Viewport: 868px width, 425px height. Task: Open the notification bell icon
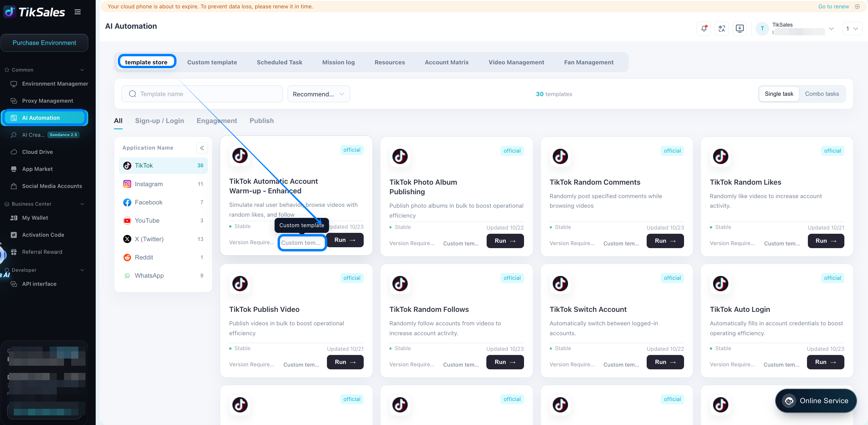coord(703,28)
